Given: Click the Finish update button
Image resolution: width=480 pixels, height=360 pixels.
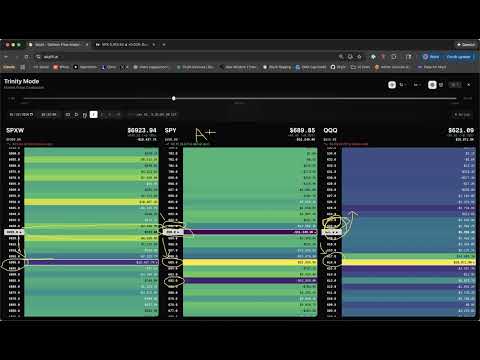Looking at the screenshot, I should (x=458, y=57).
